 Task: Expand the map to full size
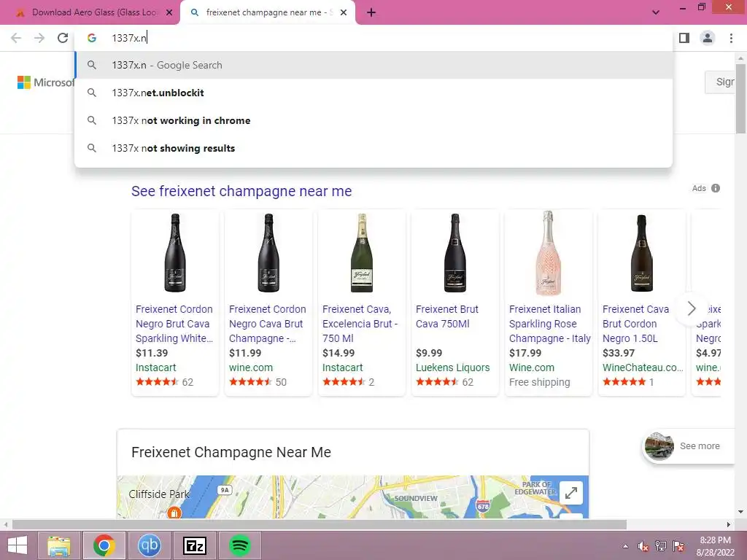click(x=571, y=493)
